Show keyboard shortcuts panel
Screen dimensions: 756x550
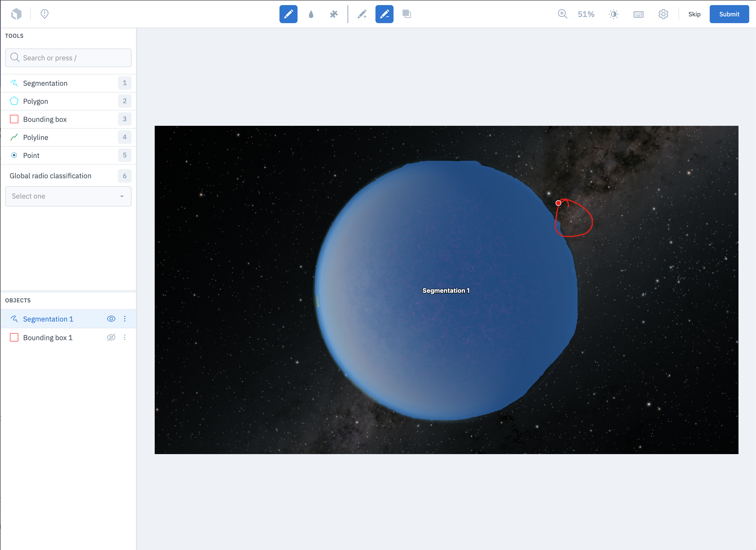coord(638,14)
